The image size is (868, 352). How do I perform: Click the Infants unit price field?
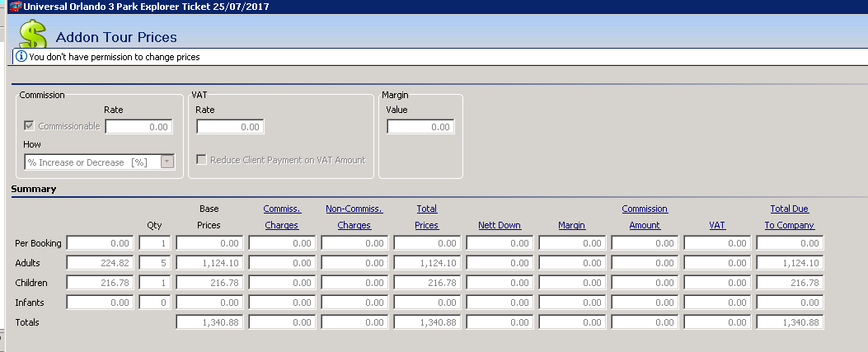[100, 303]
